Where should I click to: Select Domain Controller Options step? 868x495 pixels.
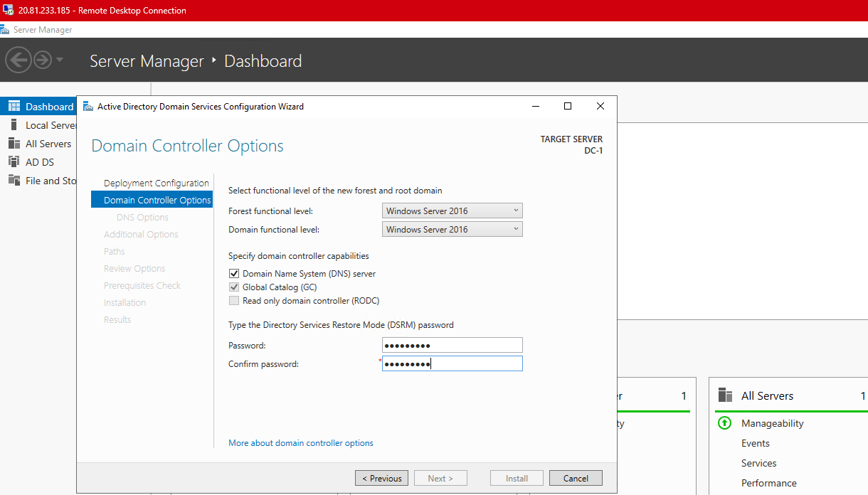[152, 200]
